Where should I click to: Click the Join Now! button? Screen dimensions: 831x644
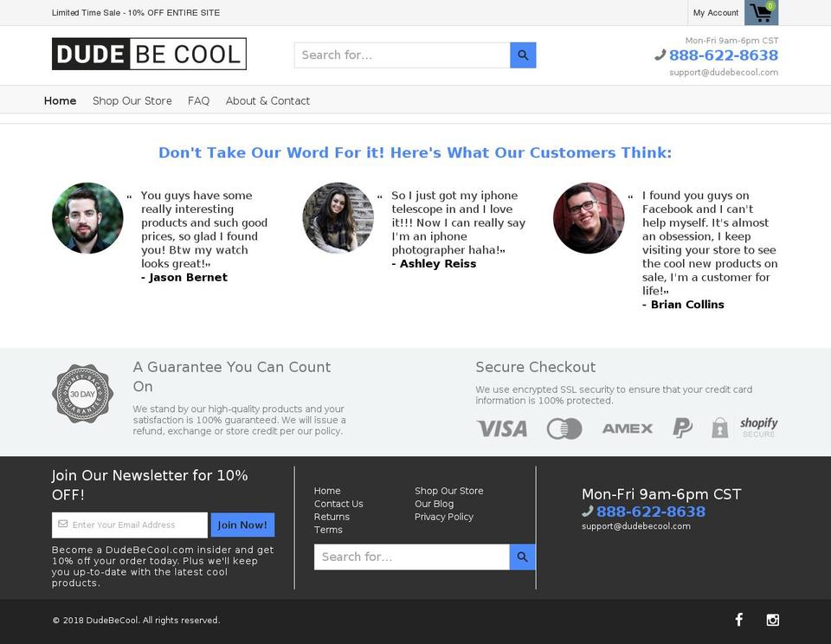(242, 525)
